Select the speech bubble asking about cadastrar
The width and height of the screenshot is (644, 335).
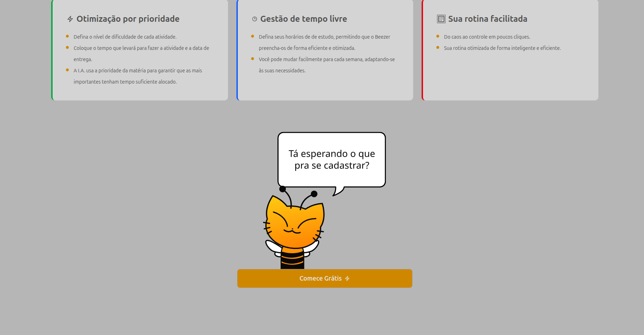point(331,160)
